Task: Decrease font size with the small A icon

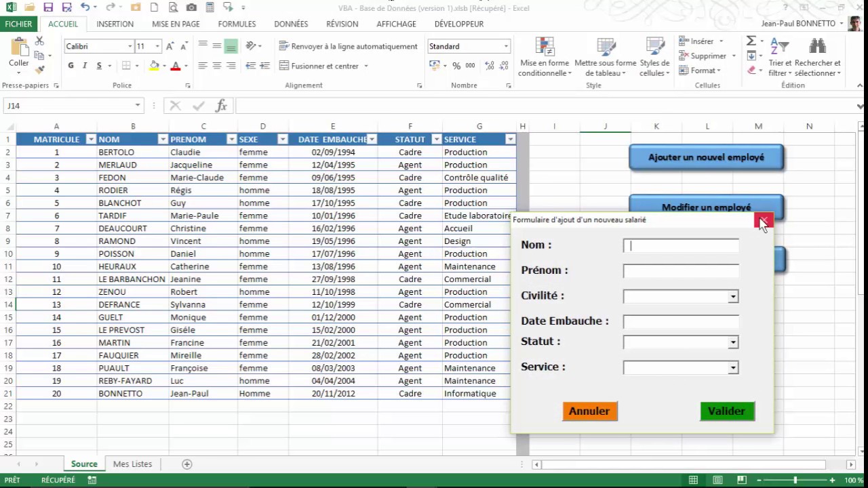Action: [x=183, y=46]
